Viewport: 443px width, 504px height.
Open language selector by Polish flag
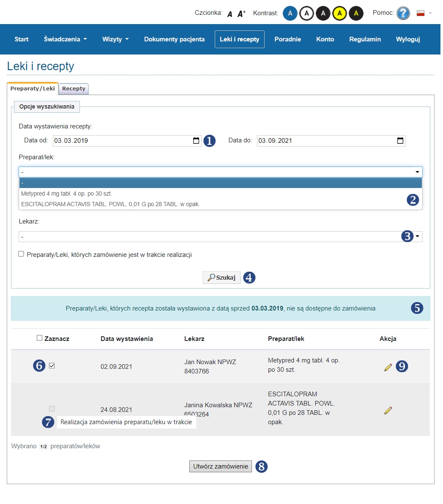pyautogui.click(x=424, y=13)
